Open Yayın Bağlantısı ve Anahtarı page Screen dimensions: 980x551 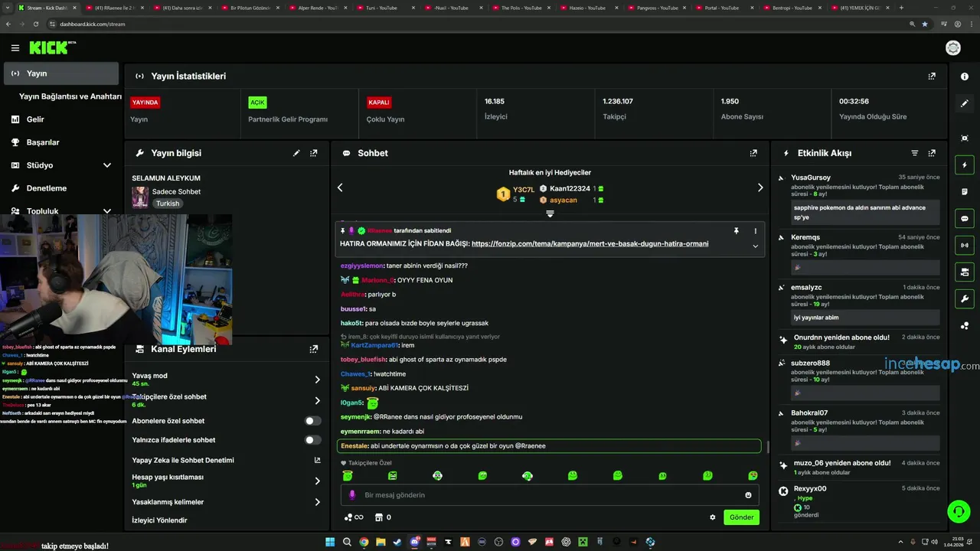(x=70, y=96)
